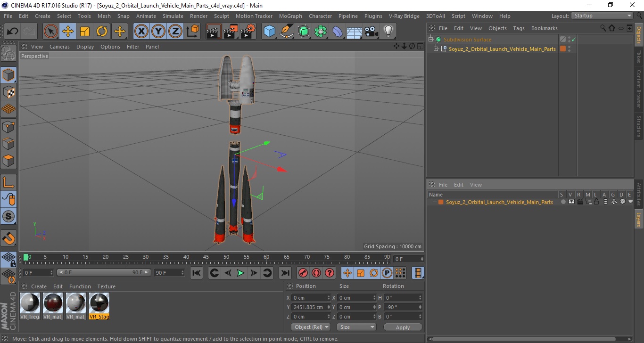Enable Axis modification tool
Image resolution: width=644 pixels, height=343 pixels.
point(8,182)
